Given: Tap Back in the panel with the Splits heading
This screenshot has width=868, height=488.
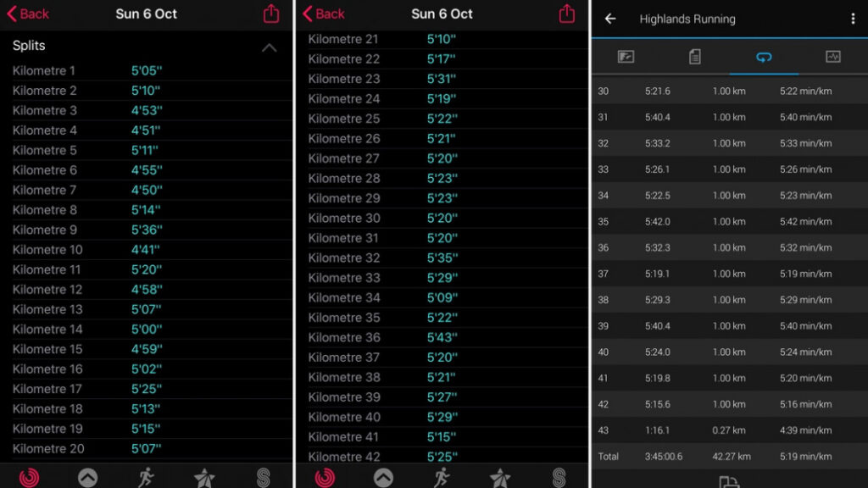Looking at the screenshot, I should pos(28,14).
